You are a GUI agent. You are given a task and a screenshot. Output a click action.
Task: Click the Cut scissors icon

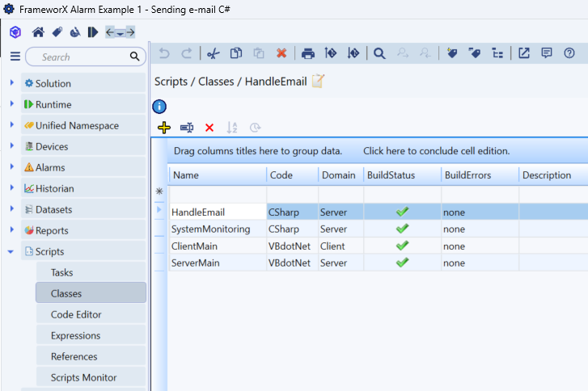(213, 53)
